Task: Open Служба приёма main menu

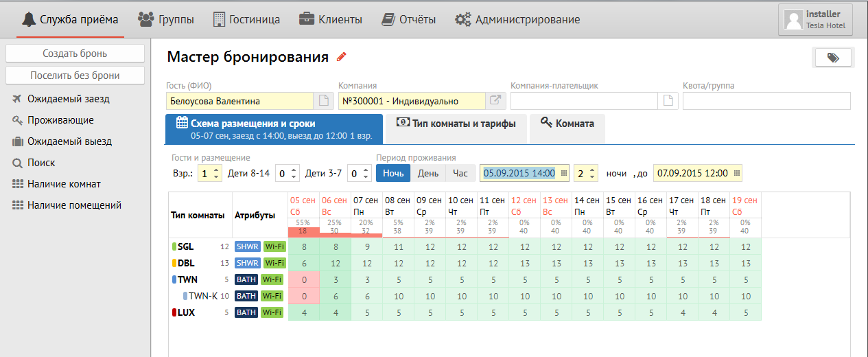Action: 70,19
